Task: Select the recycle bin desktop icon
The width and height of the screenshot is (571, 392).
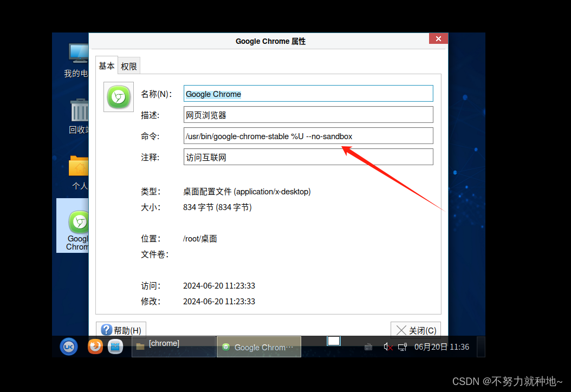Action: pyautogui.click(x=79, y=116)
